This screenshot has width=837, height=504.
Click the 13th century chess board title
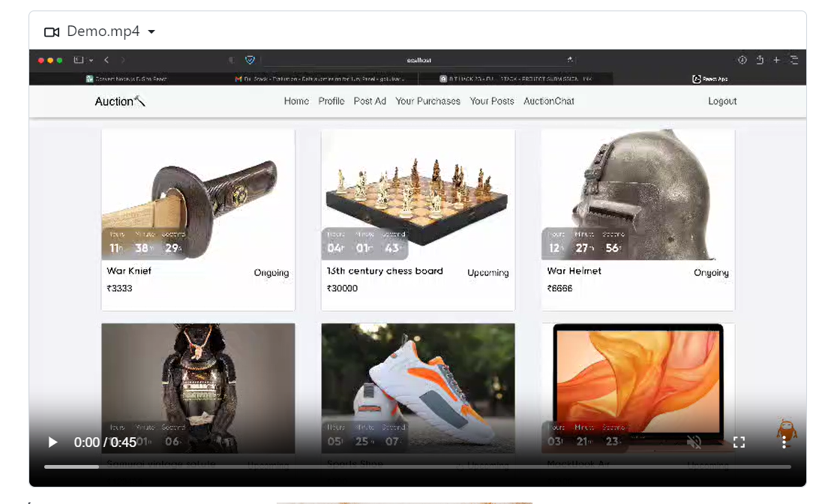click(385, 271)
